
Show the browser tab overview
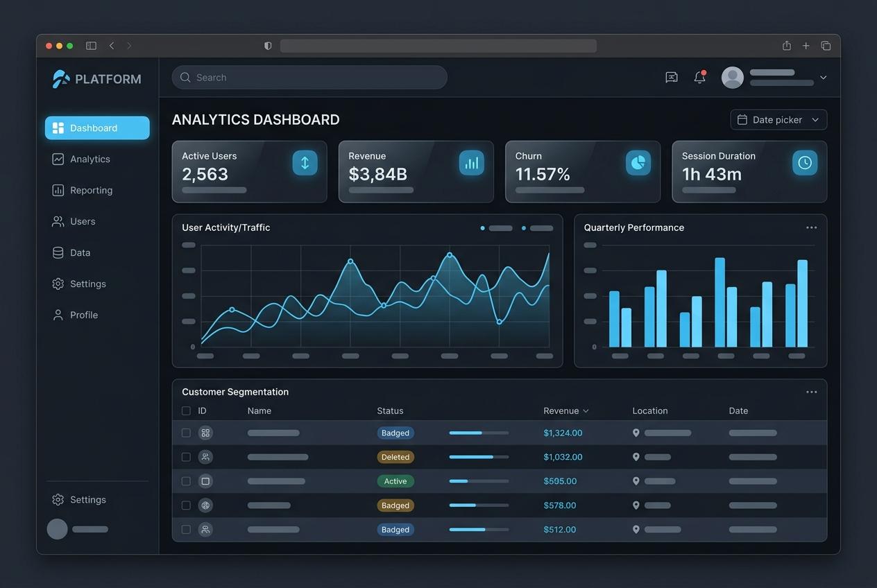[826, 46]
